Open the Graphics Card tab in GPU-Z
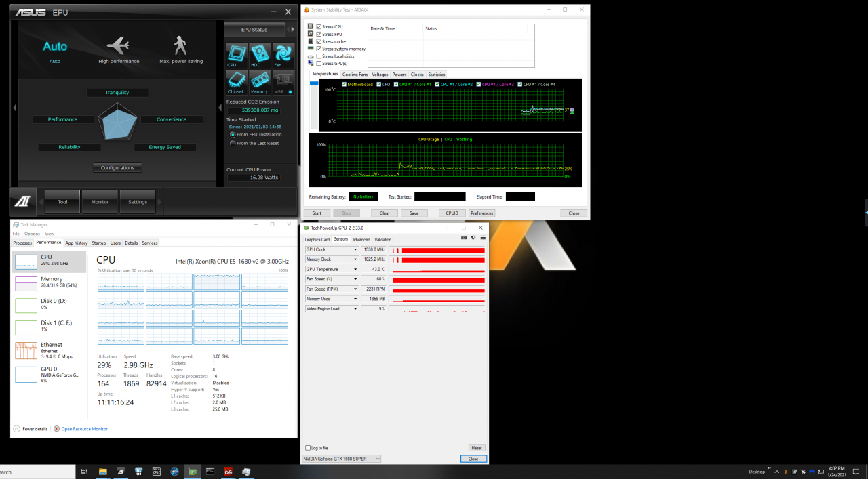This screenshot has width=868, height=479. pyautogui.click(x=319, y=239)
